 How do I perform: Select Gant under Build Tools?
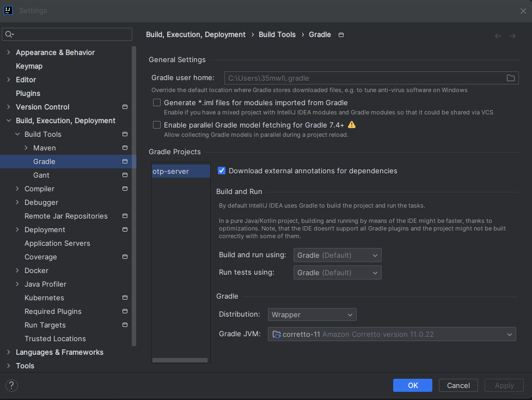(41, 175)
